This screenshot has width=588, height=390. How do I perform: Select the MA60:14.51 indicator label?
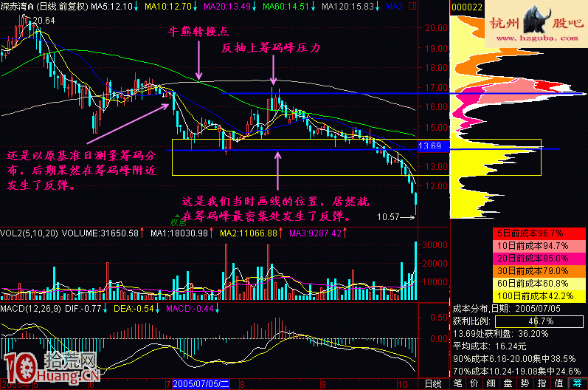[286, 7]
